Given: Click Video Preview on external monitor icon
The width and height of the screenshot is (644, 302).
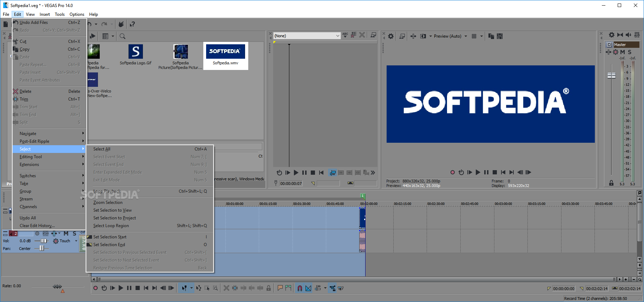Looking at the screenshot, I should click(x=402, y=36).
